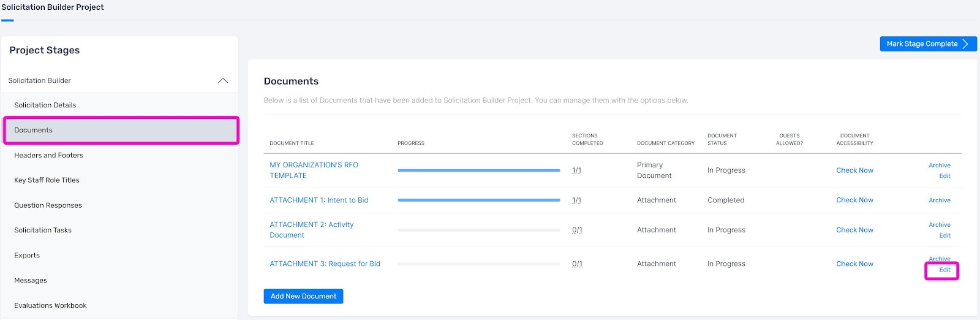
Task: Click the Solicitation Builder Project page title
Action: [x=53, y=7]
